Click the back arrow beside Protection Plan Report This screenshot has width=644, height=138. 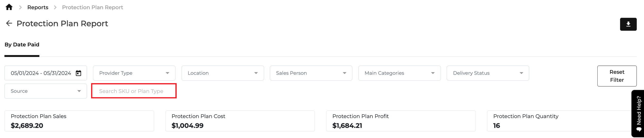[9, 23]
